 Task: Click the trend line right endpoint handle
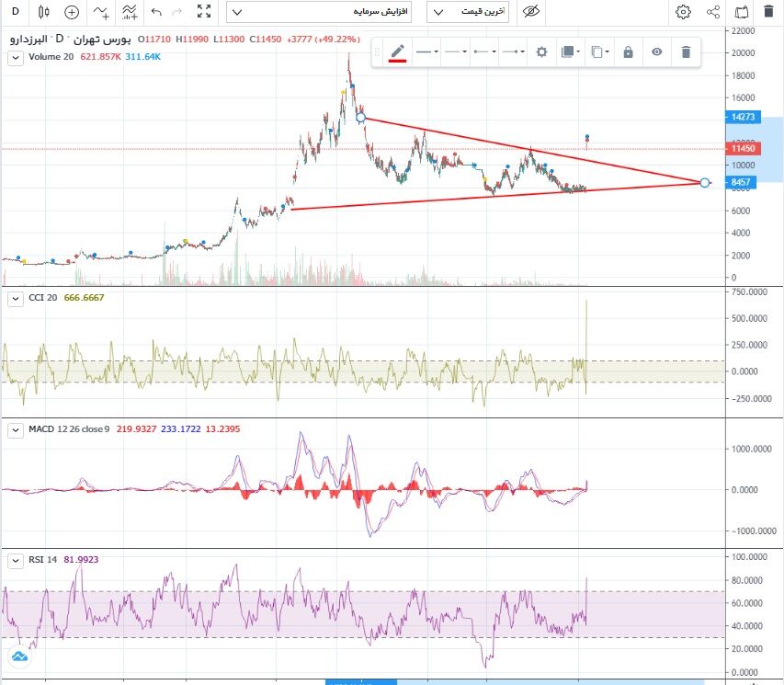[x=704, y=183]
